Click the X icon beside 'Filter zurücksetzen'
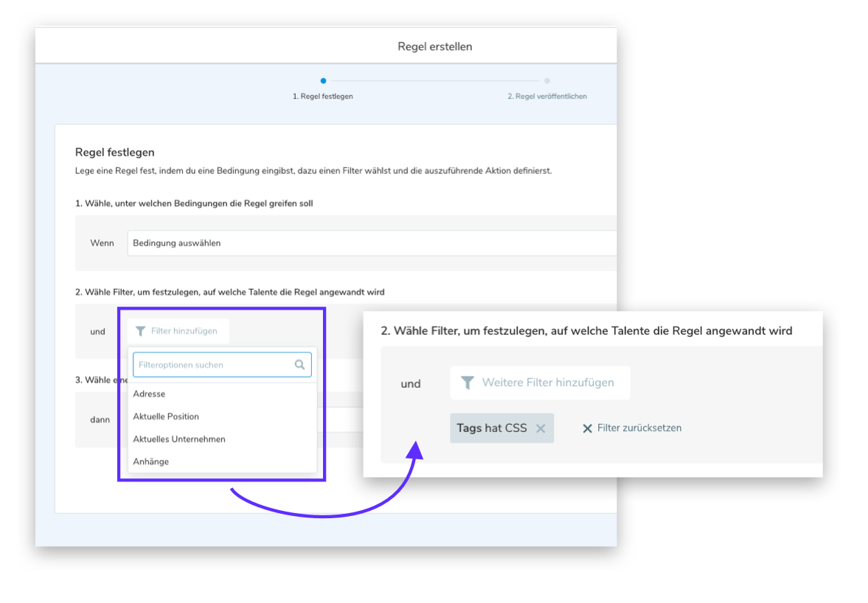Image resolution: width=868 pixels, height=603 pixels. point(588,428)
